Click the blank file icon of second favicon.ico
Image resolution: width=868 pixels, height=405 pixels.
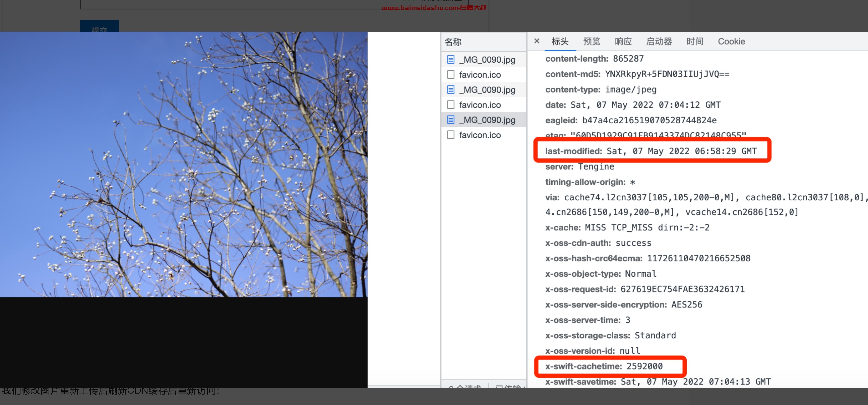[450, 105]
